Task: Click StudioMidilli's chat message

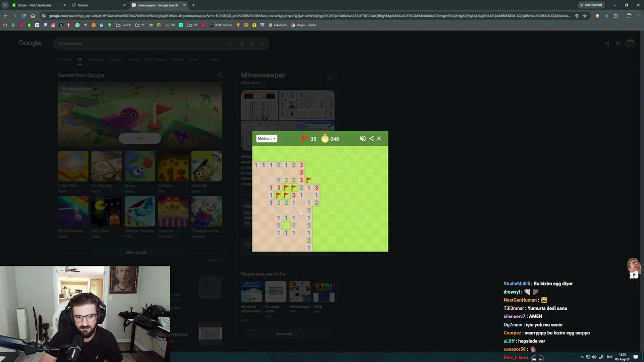Action: point(552,284)
